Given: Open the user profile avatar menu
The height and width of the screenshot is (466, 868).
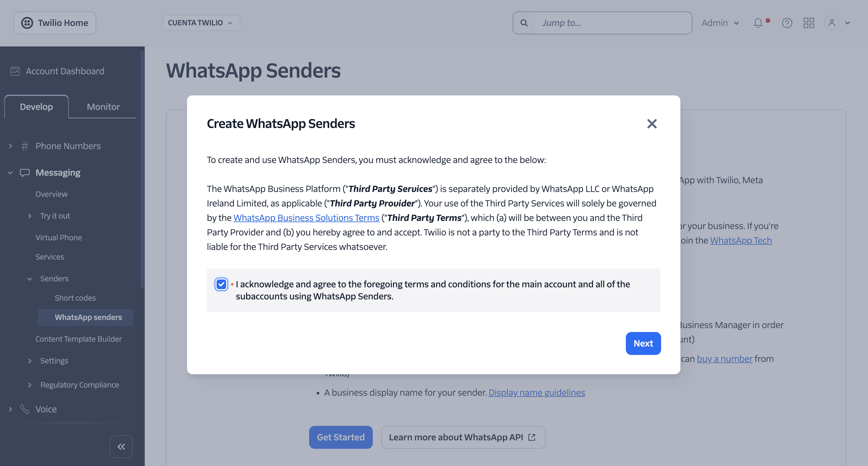Looking at the screenshot, I should [x=832, y=23].
